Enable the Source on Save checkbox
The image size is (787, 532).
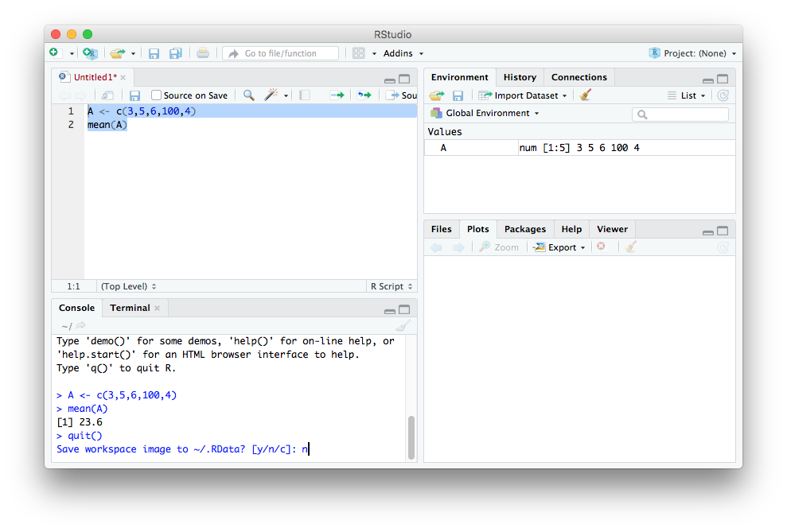[156, 95]
